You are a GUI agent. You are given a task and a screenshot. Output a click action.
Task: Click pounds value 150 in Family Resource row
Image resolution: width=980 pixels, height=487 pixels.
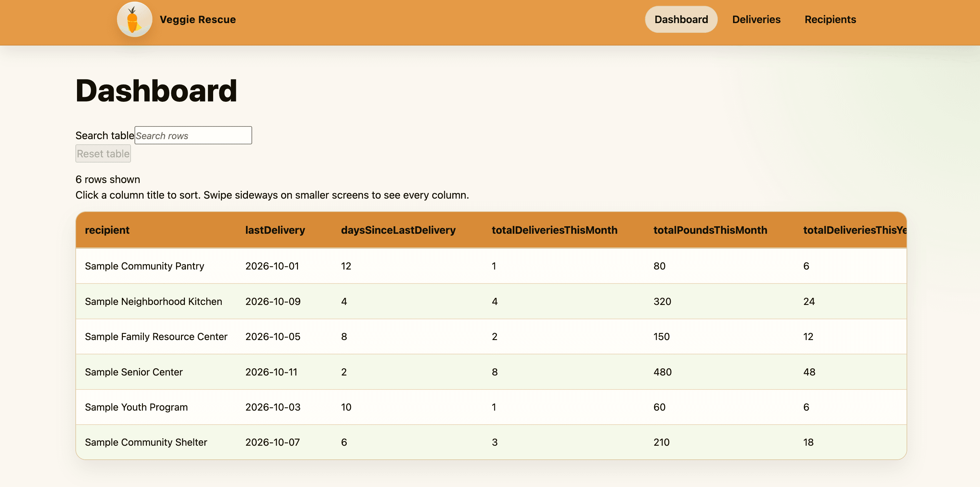[661, 336]
